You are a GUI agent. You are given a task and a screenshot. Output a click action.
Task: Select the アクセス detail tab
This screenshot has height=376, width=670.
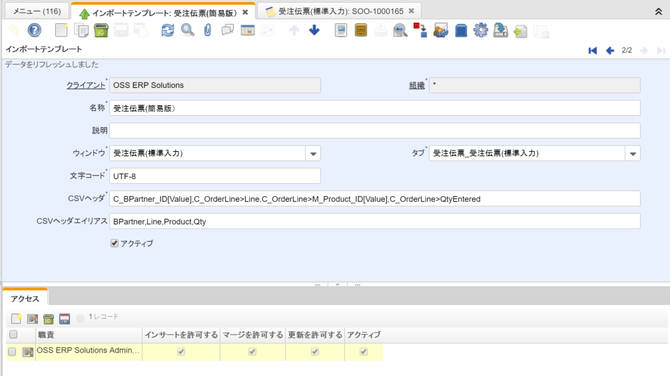click(x=25, y=299)
